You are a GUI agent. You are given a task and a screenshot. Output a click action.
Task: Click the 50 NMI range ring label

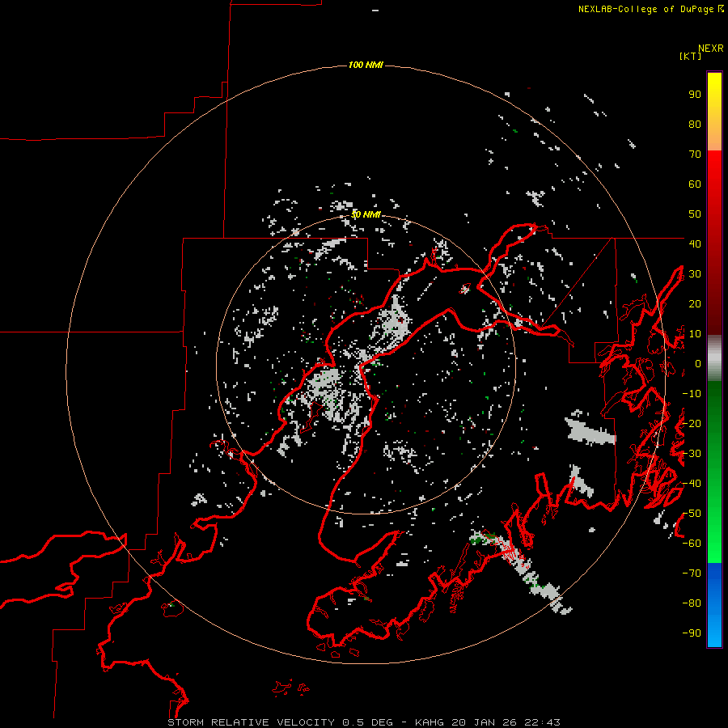tap(366, 214)
